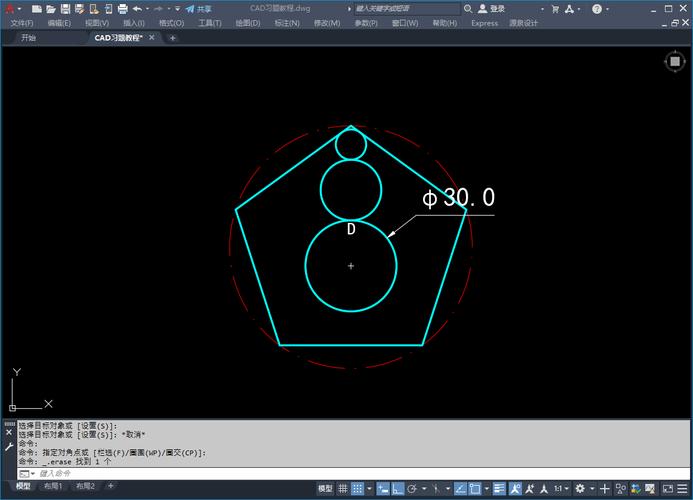Open the 插入(I) menu
Screen dimensions: 693x500
click(134, 23)
